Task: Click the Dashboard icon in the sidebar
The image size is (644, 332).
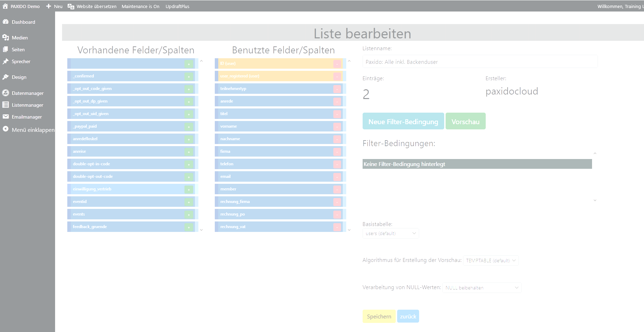Action: tap(6, 22)
